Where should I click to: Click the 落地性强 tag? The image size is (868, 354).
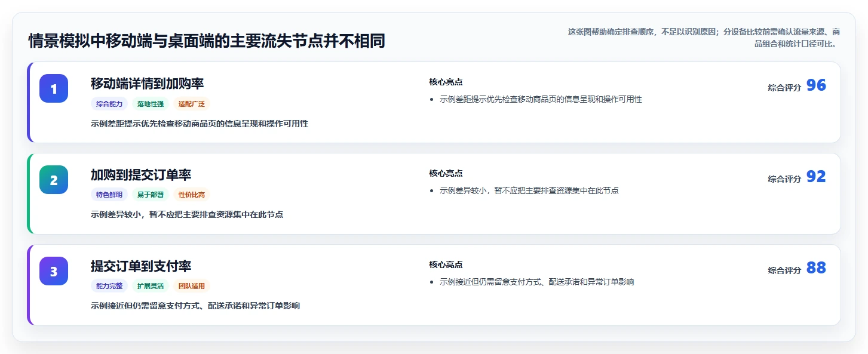click(151, 104)
